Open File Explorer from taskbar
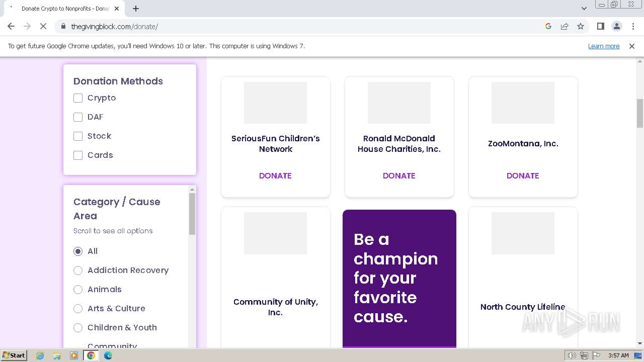This screenshot has width=644, height=362. coord(57,355)
